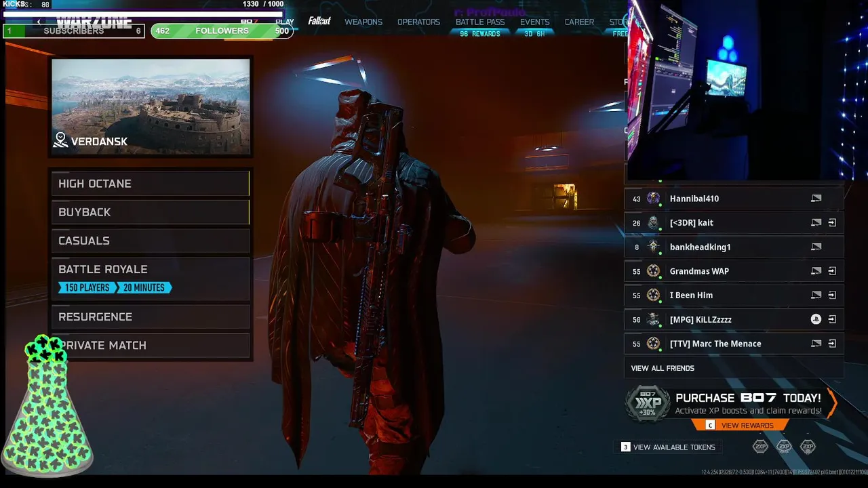This screenshot has width=868, height=488.
Task: Switch to the Weapons tab
Action: tap(363, 22)
